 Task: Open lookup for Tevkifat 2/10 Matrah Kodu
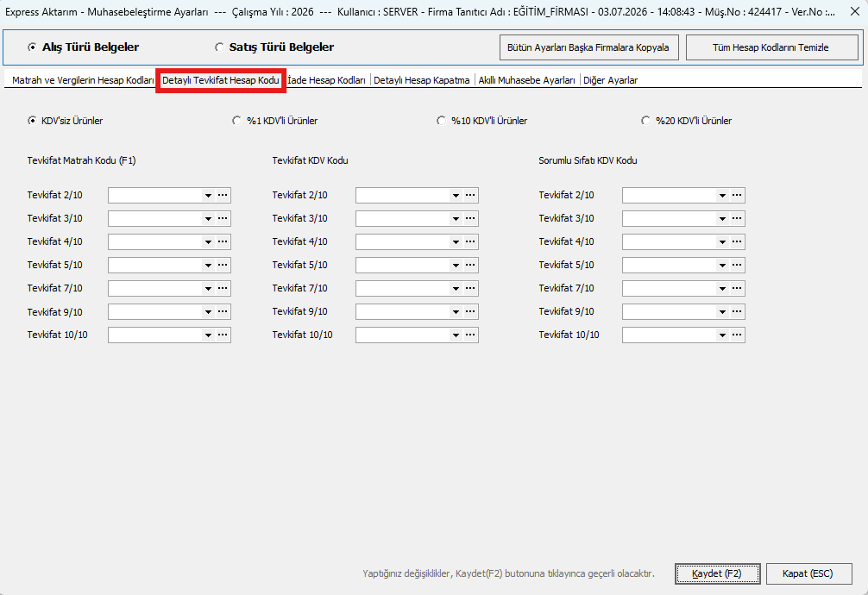click(223, 196)
